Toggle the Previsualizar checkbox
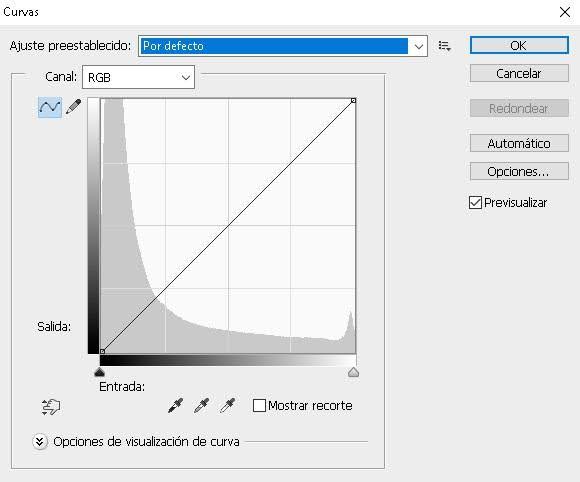Viewport: 580px width, 482px height. coord(475,203)
